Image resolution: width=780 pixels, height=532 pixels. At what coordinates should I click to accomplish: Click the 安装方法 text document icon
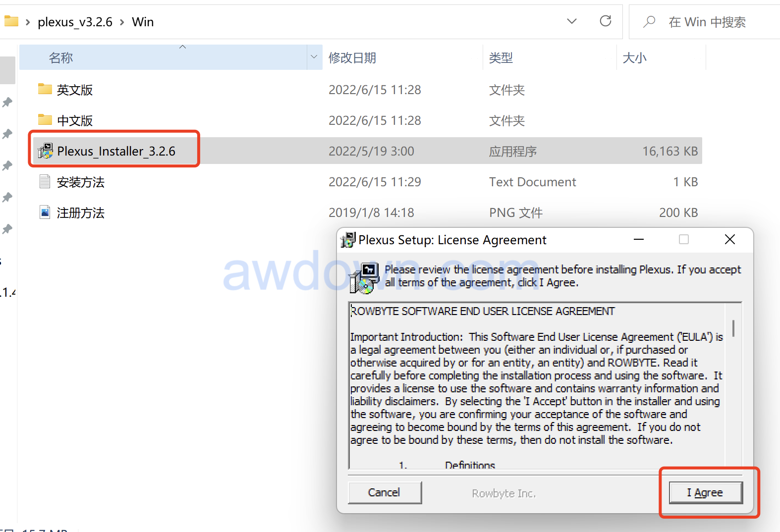click(x=45, y=182)
